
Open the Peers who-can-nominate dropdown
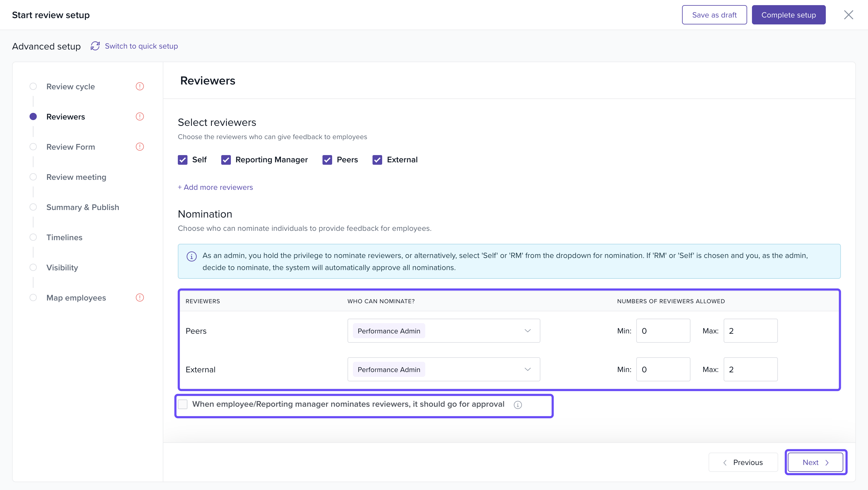pos(443,331)
